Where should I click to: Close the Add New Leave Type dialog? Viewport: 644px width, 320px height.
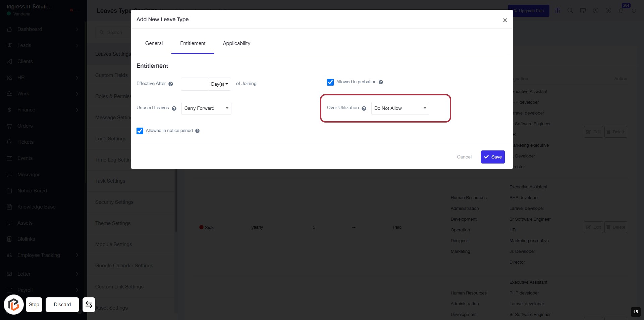point(505,20)
